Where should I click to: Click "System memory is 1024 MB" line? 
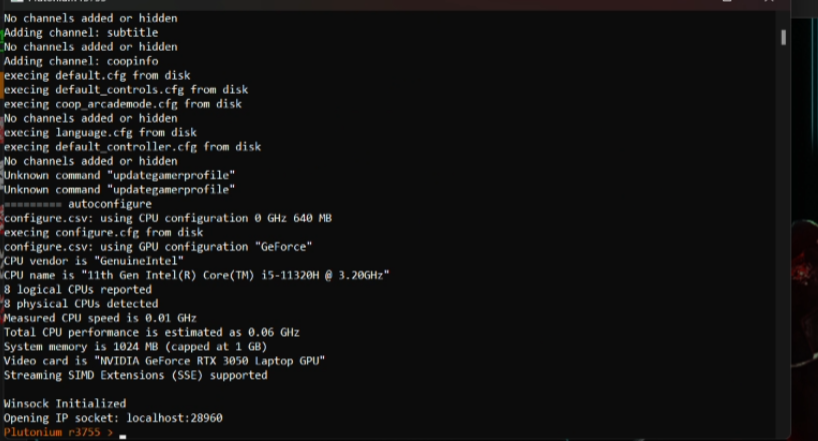point(135,347)
